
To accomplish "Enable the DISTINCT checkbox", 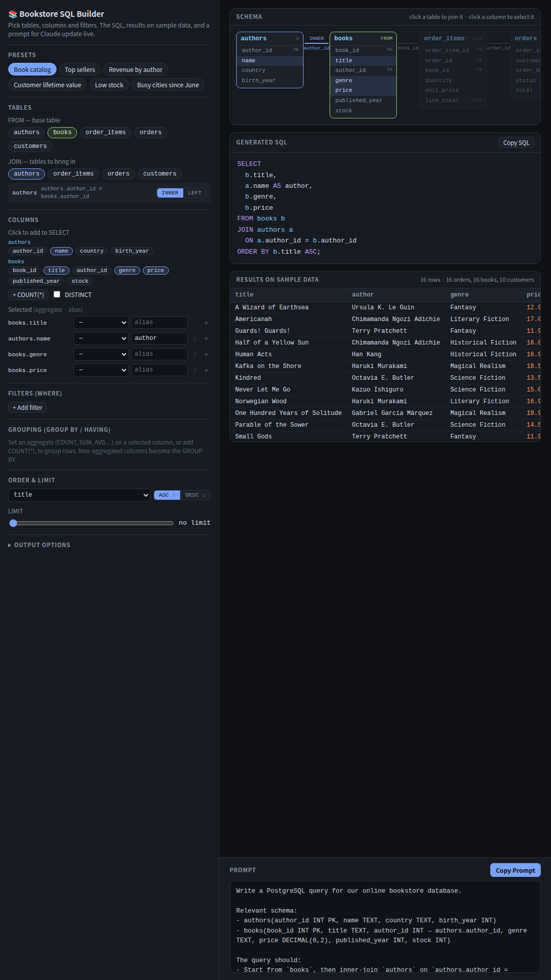I will pyautogui.click(x=57, y=295).
